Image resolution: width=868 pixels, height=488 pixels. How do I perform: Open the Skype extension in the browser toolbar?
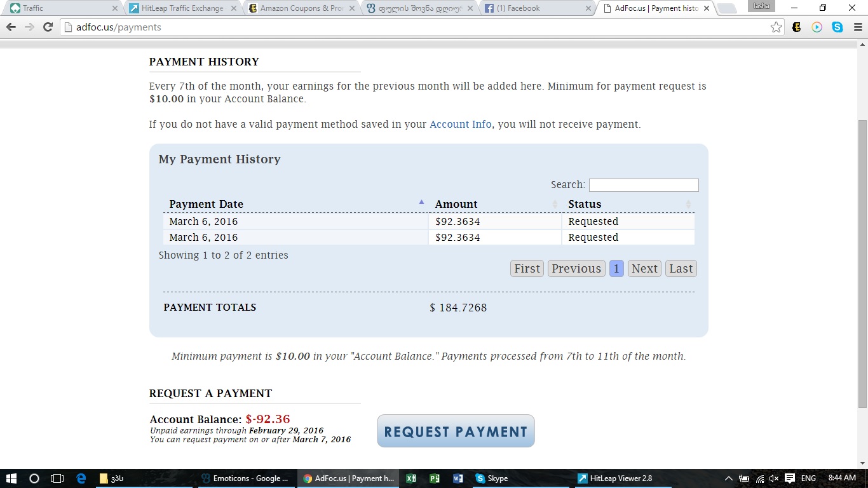(x=837, y=27)
